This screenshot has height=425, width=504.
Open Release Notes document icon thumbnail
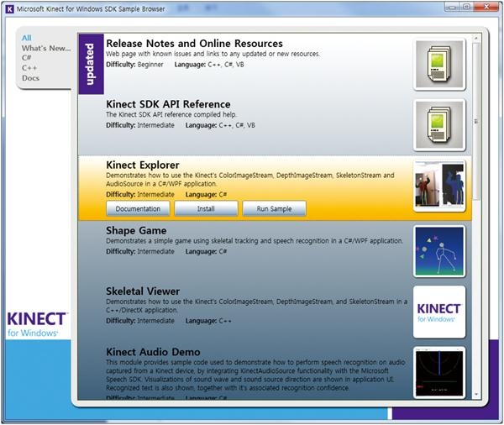pos(438,62)
